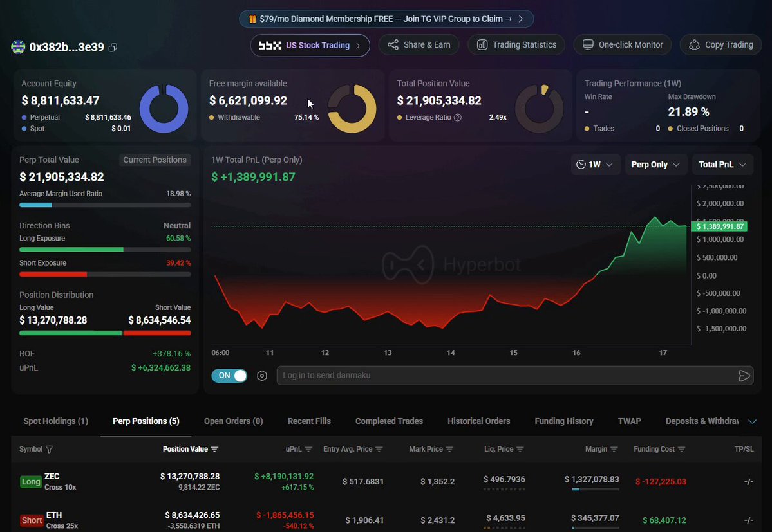Click the Current Positions label button
772x532 pixels.
pos(155,160)
